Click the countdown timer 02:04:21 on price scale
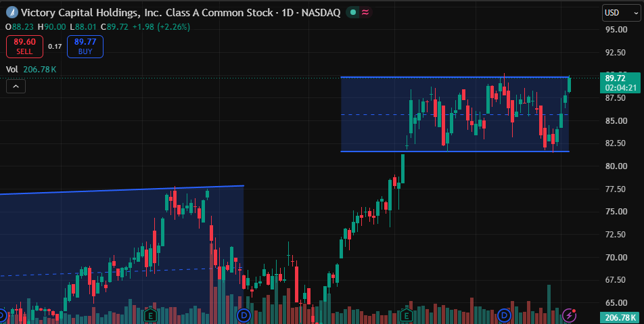This screenshot has height=324, width=644. click(x=620, y=88)
